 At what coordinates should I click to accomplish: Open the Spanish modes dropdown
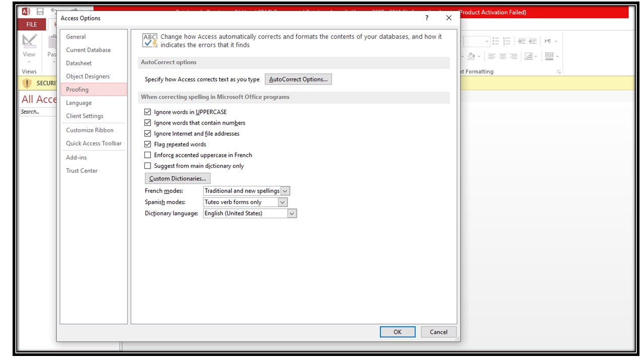(282, 202)
